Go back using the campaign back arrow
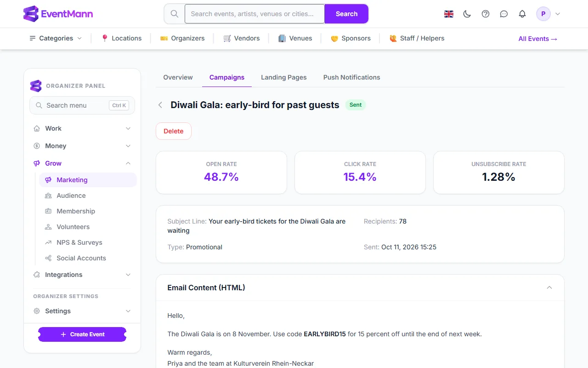The height and width of the screenshot is (368, 588). click(160, 105)
